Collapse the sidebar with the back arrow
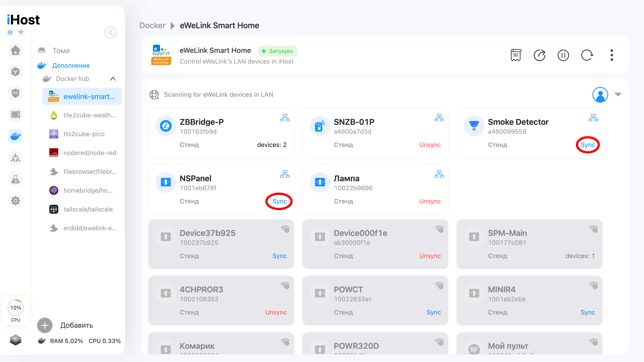 pyautogui.click(x=110, y=32)
